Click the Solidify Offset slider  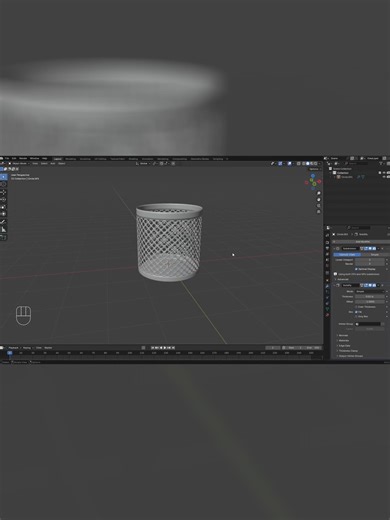tap(369, 302)
